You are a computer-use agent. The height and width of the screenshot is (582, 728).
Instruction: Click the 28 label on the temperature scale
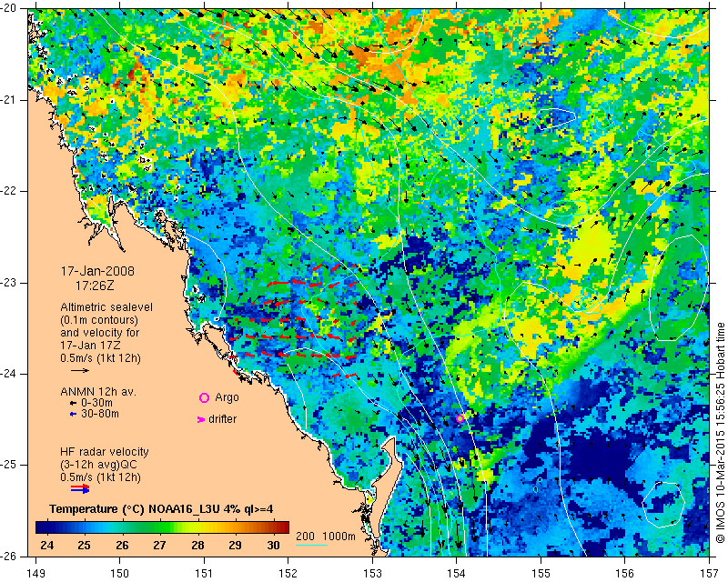coord(197,545)
